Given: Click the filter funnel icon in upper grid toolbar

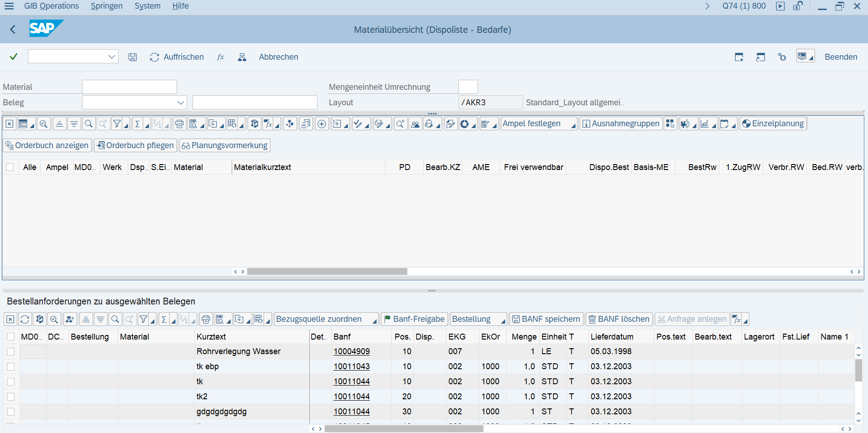Looking at the screenshot, I should [x=117, y=124].
